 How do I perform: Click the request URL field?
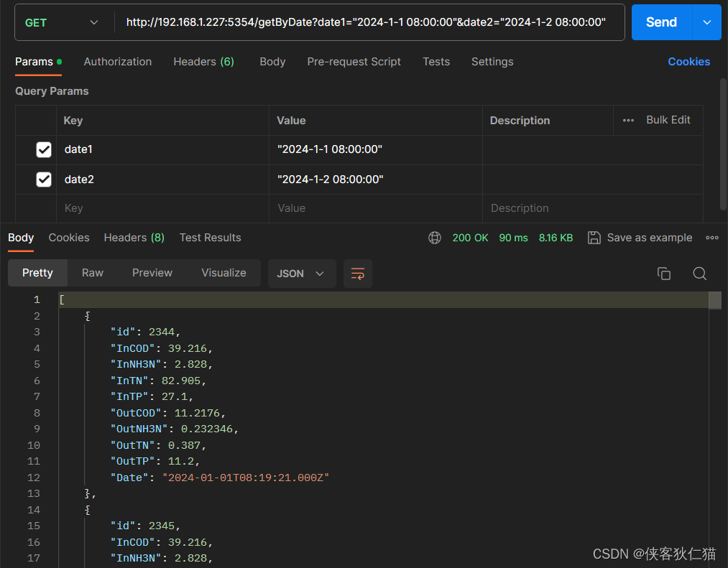click(x=359, y=22)
